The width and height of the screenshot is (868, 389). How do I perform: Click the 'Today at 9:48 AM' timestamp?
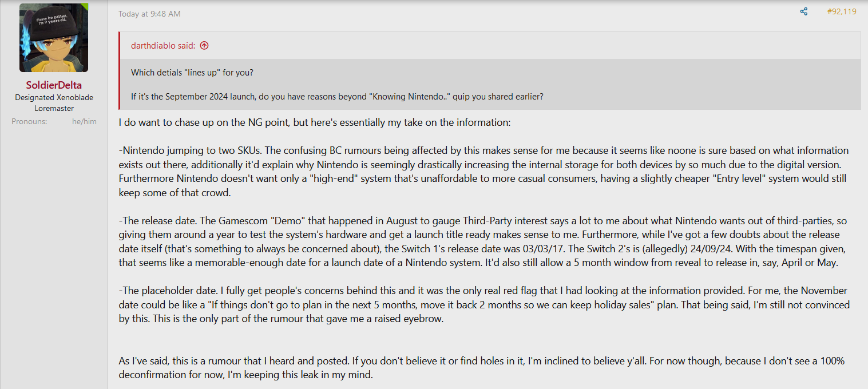[x=149, y=14]
